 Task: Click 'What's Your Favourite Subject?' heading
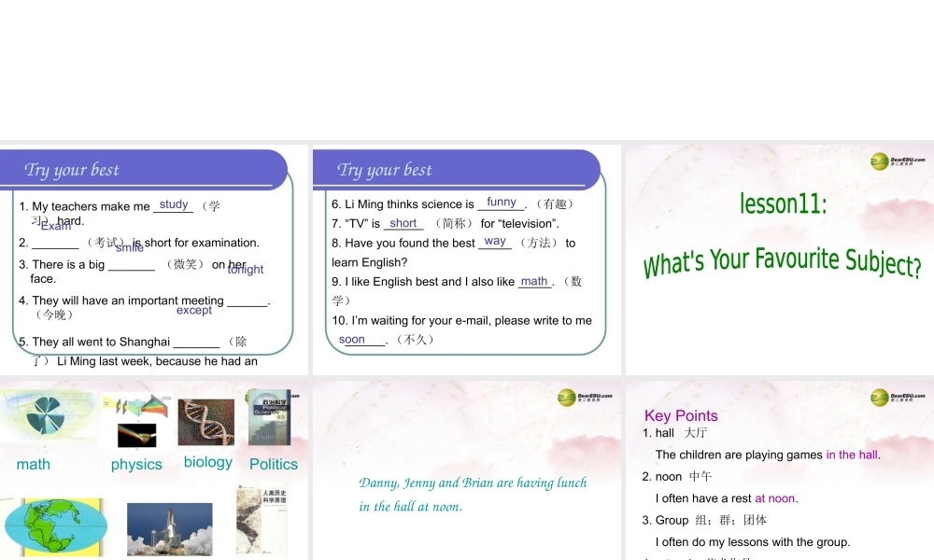pos(782,262)
